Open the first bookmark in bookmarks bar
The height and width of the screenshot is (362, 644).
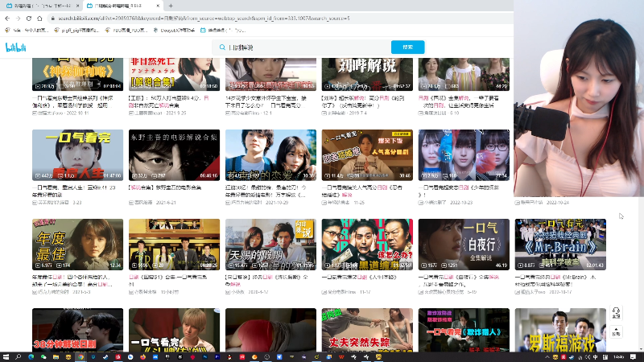27,30
